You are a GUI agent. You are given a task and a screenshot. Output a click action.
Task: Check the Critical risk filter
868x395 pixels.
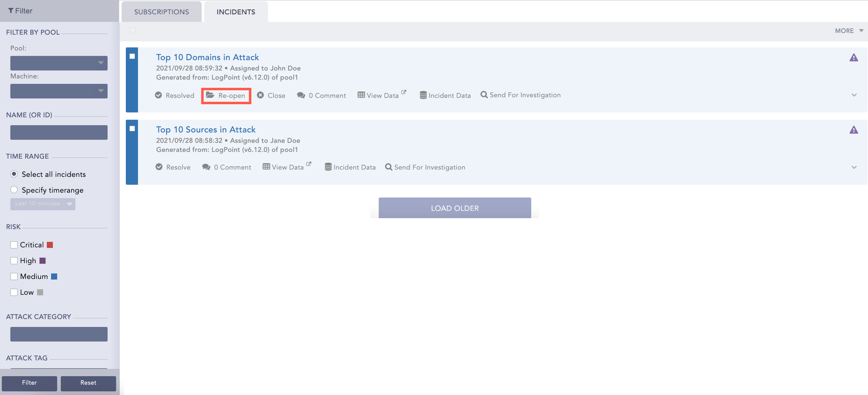click(x=14, y=245)
